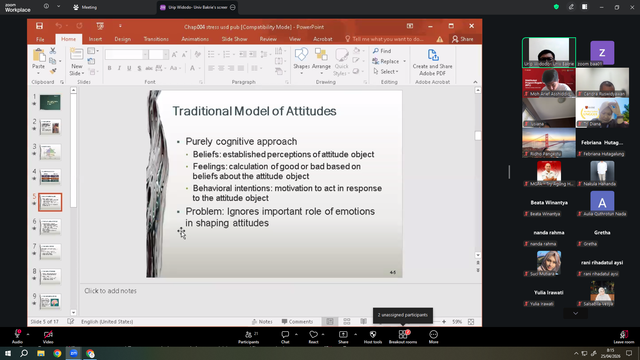Select the Format Painter brush
The height and width of the screenshot is (360, 640).
pos(53,71)
